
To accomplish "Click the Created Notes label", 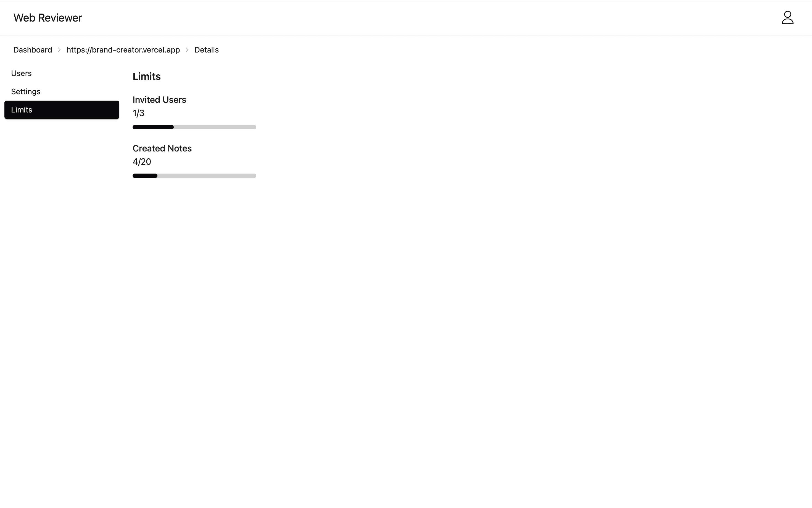I will click(x=162, y=148).
